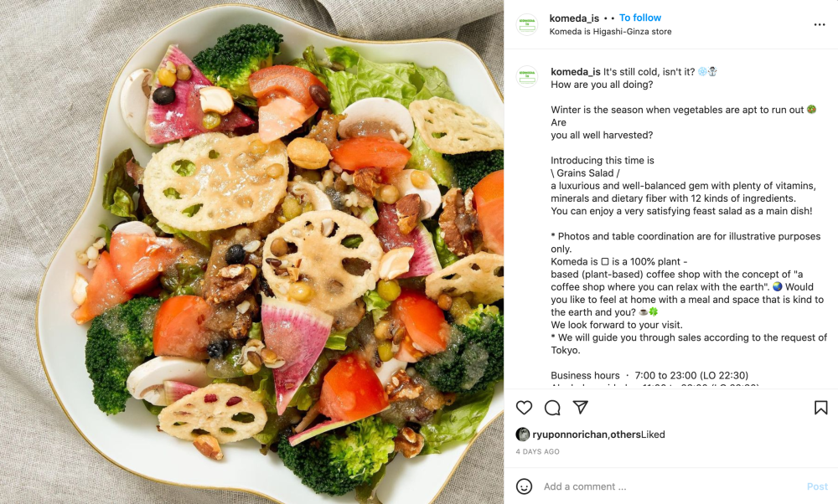Share post using paper plane icon
This screenshot has width=838, height=504.
click(581, 408)
